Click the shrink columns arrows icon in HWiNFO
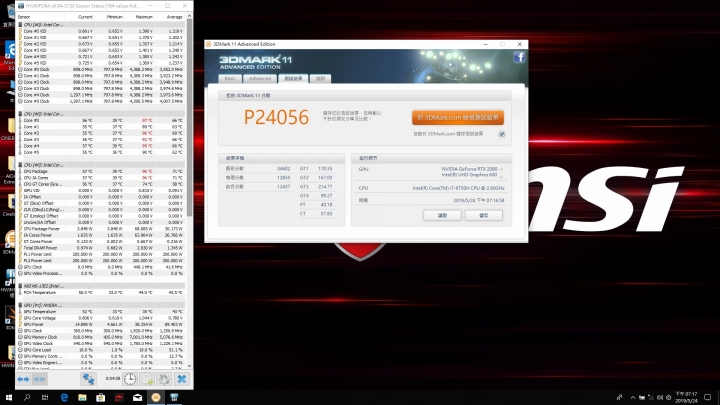720x405 pixels. [x=40, y=379]
